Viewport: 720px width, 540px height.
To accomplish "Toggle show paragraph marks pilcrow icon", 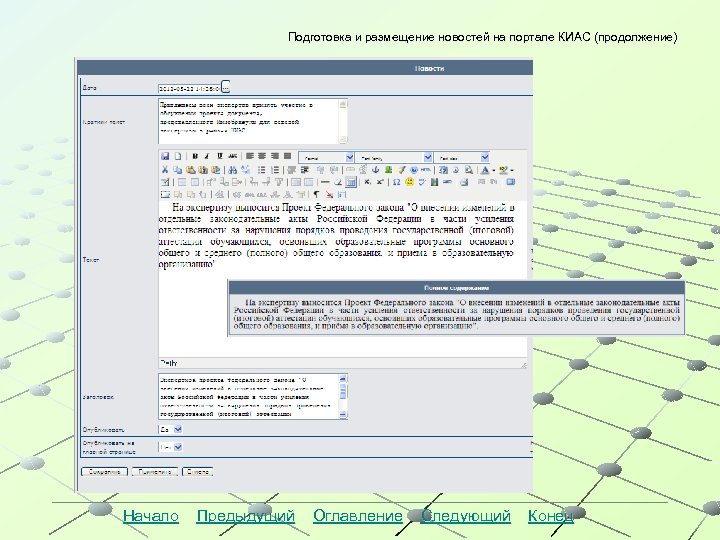I will pos(316,195).
